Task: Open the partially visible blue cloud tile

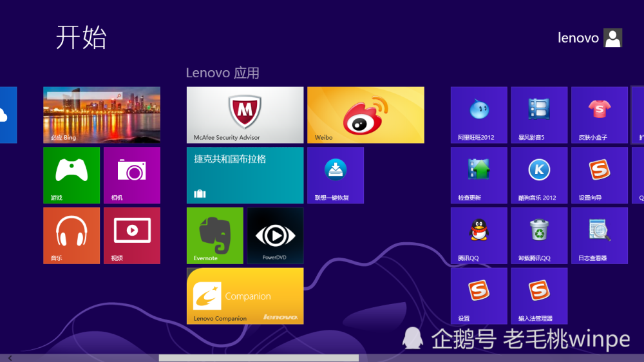Action: click(x=8, y=115)
